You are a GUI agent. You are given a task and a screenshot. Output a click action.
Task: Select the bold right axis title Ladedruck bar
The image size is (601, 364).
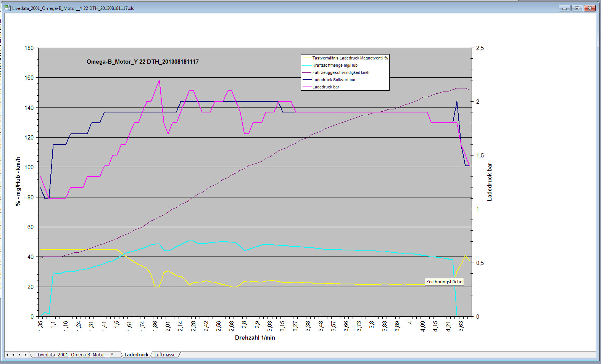pos(490,182)
